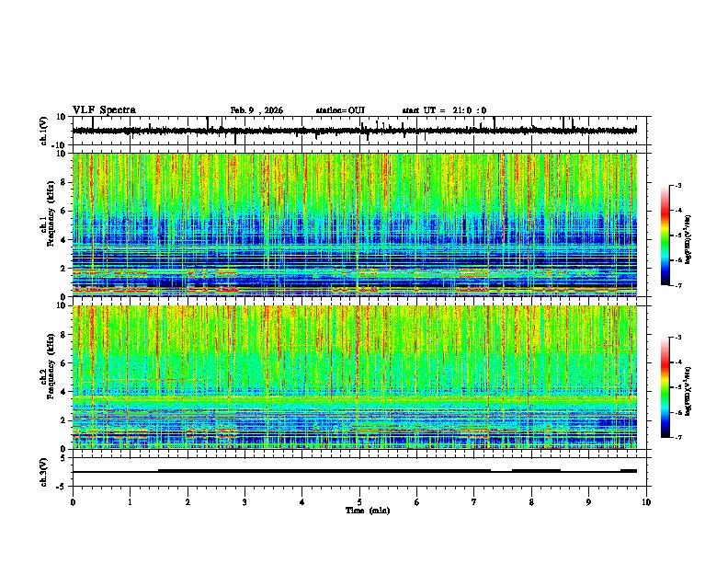The image size is (728, 563).
Task: Click the "7" tick on the time axis
Action: [474, 502]
